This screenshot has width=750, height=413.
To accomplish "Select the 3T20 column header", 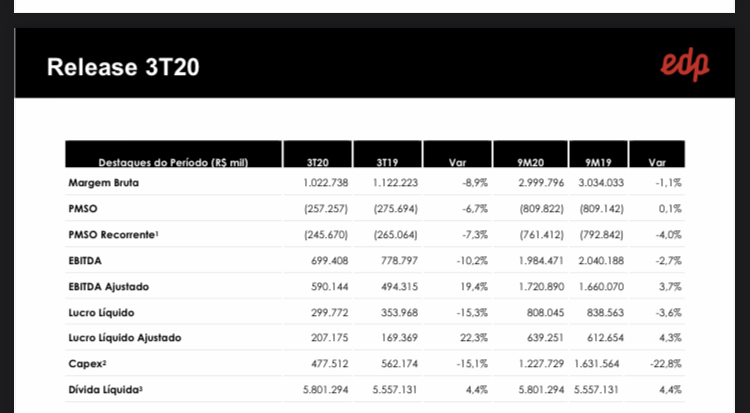I will [x=318, y=162].
